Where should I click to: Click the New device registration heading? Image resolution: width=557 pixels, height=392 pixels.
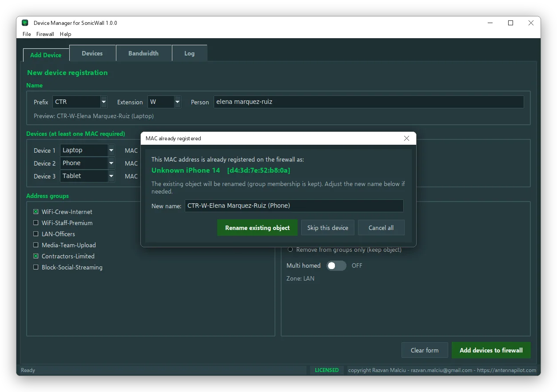(x=68, y=72)
